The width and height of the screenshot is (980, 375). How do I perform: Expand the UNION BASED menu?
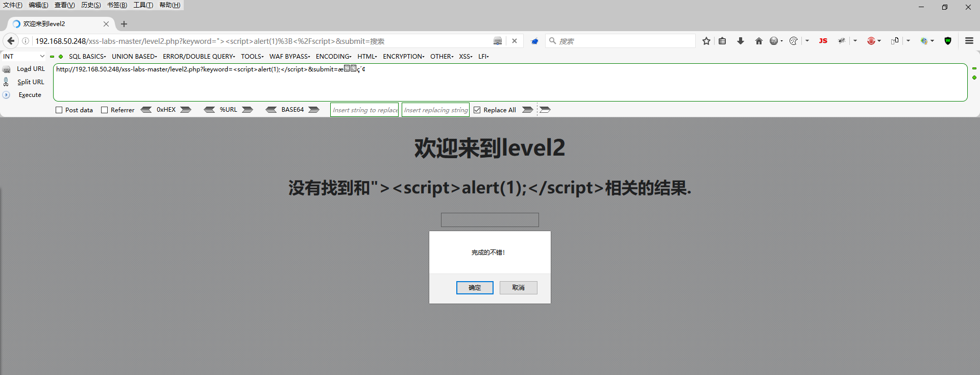point(135,57)
